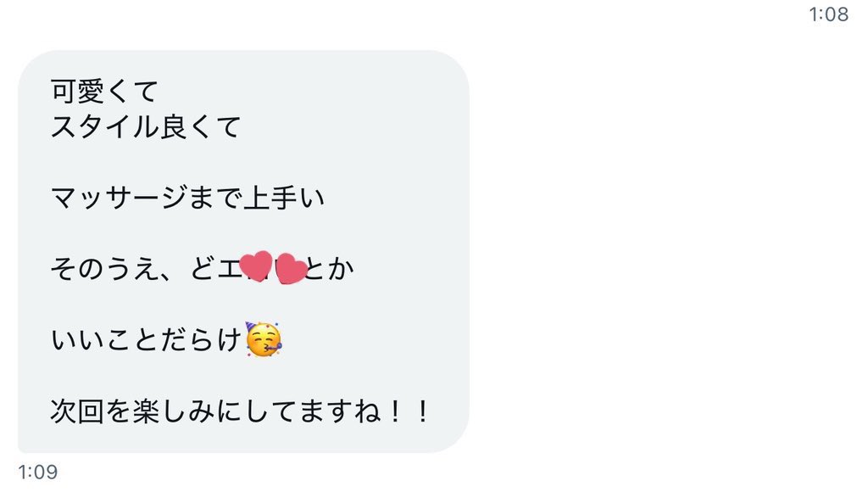Select the 1:08 timestamp at top right
The width and height of the screenshot is (868, 492).
[828, 14]
